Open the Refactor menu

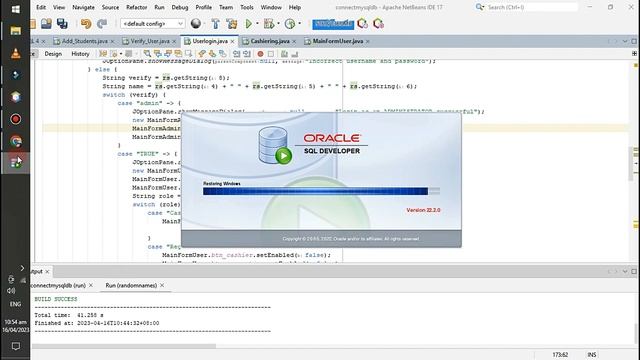[136, 7]
